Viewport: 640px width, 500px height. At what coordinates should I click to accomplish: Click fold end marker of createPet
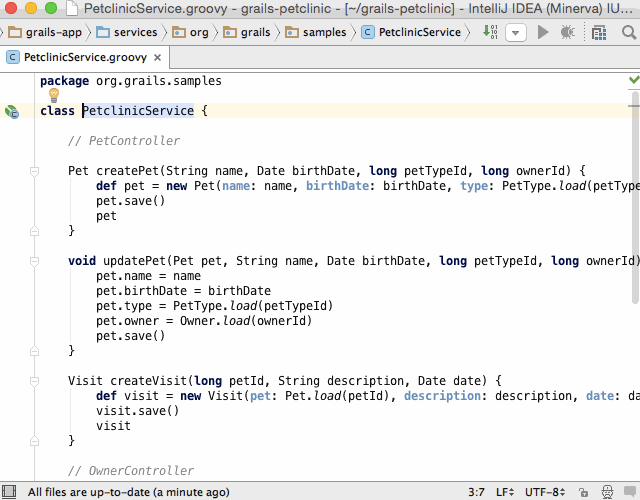click(x=34, y=231)
